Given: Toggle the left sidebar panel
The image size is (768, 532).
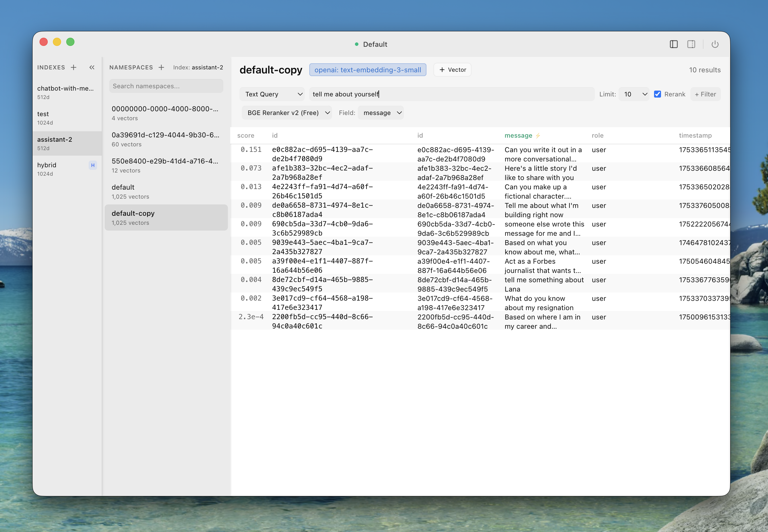Looking at the screenshot, I should point(674,44).
